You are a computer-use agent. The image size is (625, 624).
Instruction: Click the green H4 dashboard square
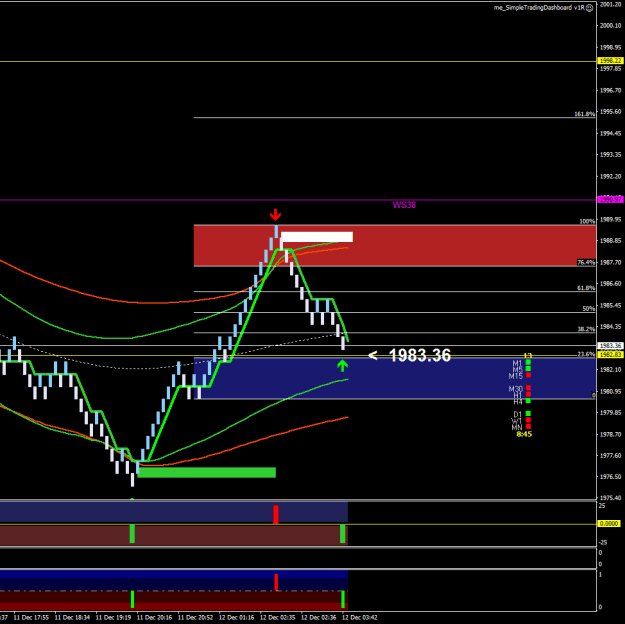528,401
